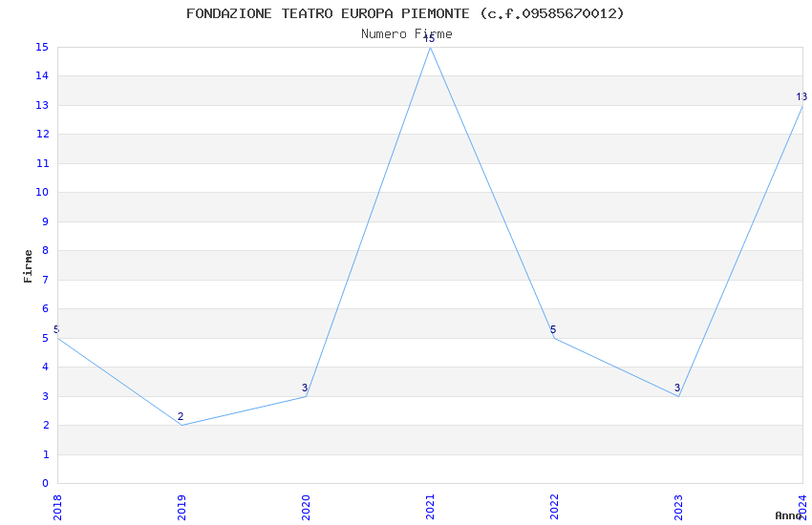Screen dimensions: 812x525
Task: Click y-axis tick value 5
Action: click(46, 338)
